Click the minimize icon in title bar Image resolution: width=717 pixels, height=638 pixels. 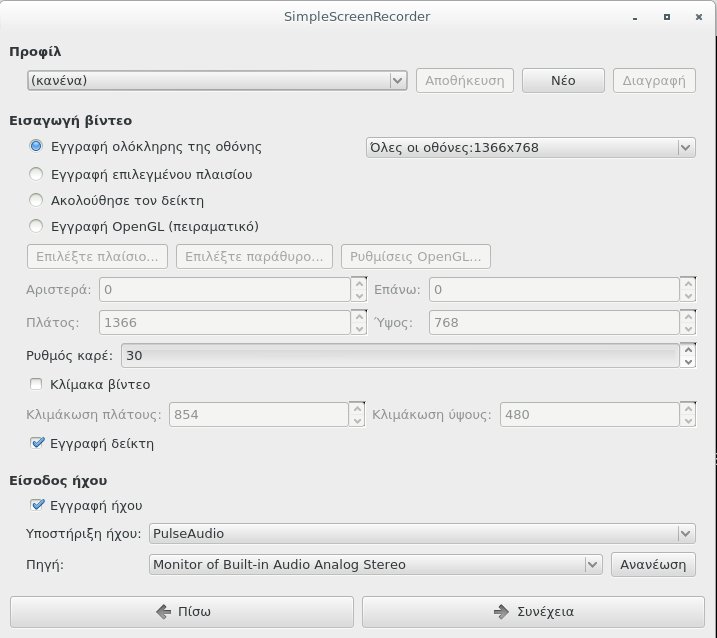pos(636,17)
